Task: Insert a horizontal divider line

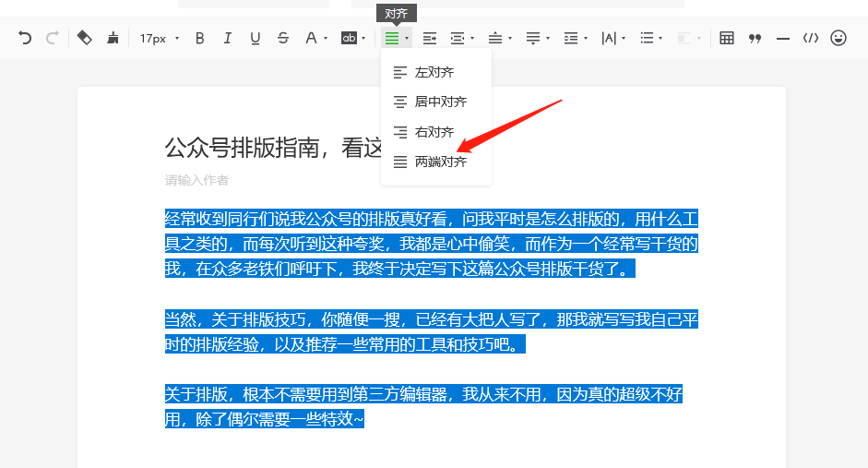Action: coord(783,38)
